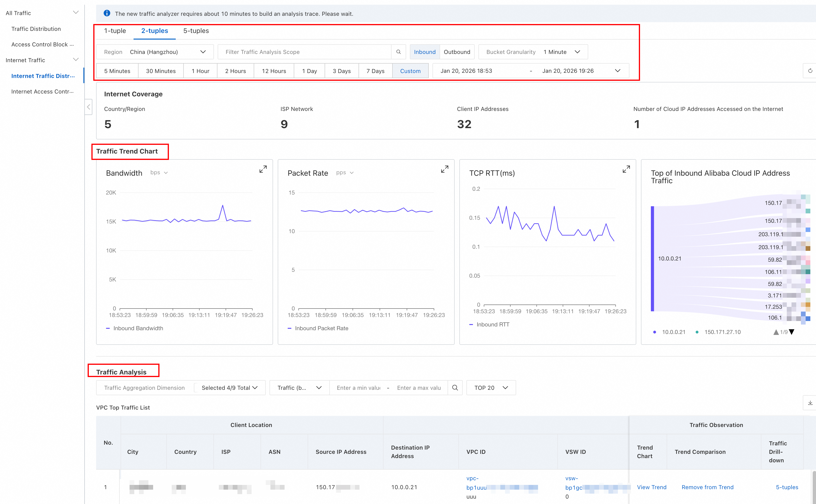
Task: Expand the Bandwidth chart to fullscreen
Action: point(263,169)
